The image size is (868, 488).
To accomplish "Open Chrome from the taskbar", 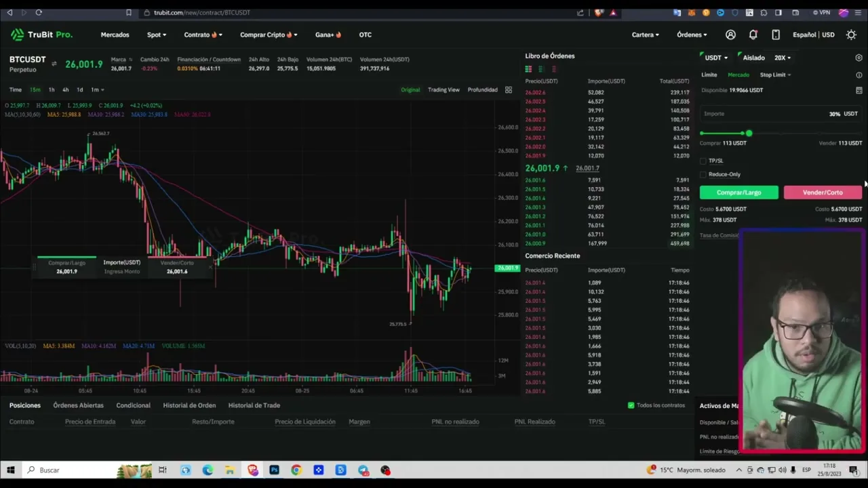I will click(x=296, y=470).
